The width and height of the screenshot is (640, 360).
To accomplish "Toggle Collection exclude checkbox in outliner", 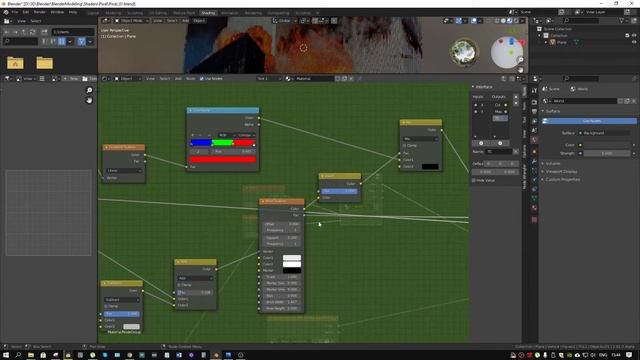I will pos(627,36).
